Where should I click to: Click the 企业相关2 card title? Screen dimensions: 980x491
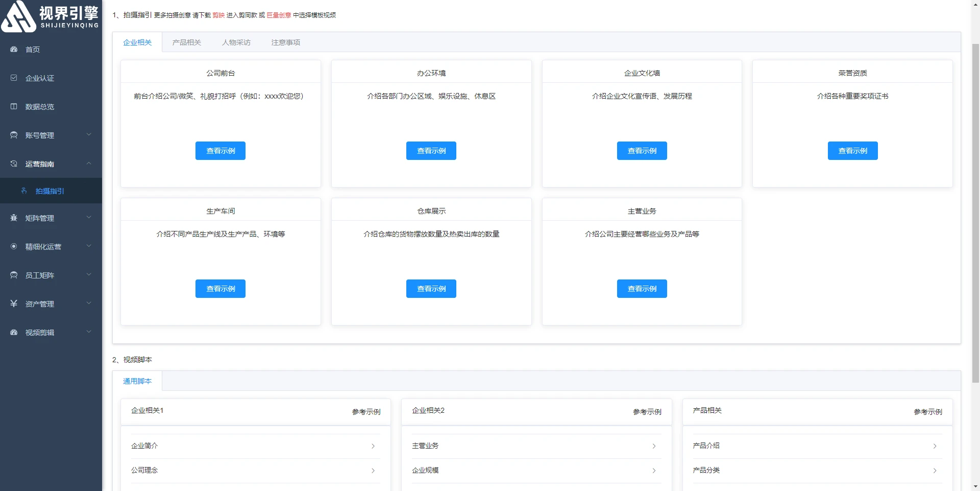point(428,410)
